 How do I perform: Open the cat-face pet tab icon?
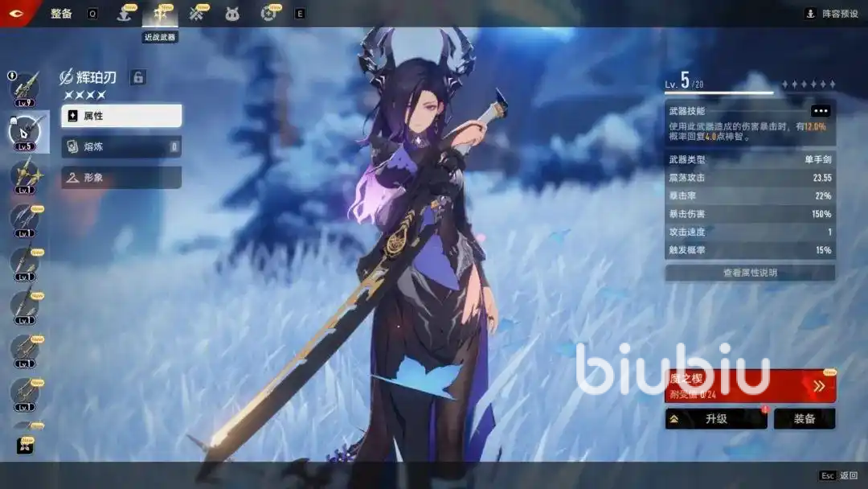[x=232, y=14]
